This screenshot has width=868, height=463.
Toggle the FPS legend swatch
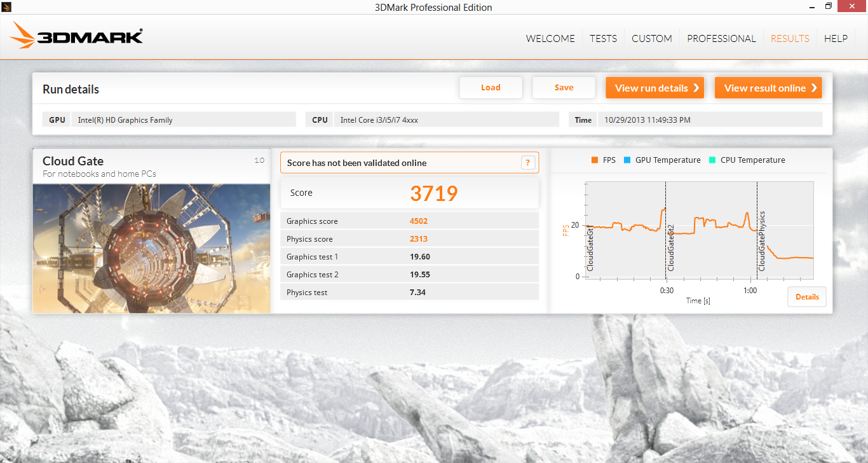(x=595, y=160)
